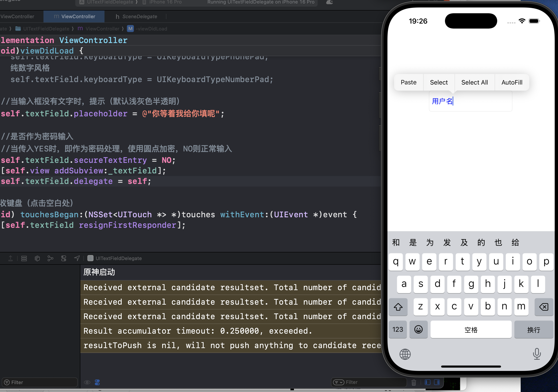Image resolution: width=558 pixels, height=392 pixels.
Task: Open environment overrides in the debug bar
Action: pos(64,258)
